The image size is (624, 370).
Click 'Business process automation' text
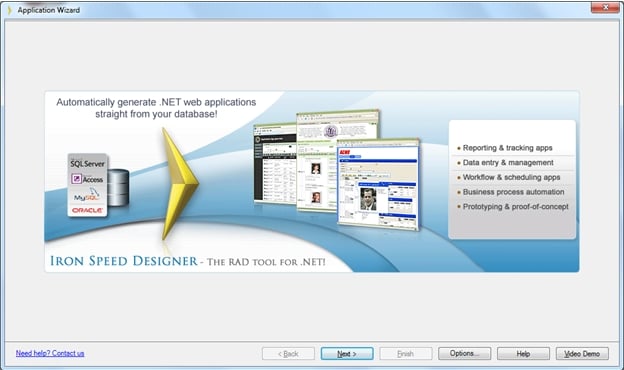coord(513,192)
